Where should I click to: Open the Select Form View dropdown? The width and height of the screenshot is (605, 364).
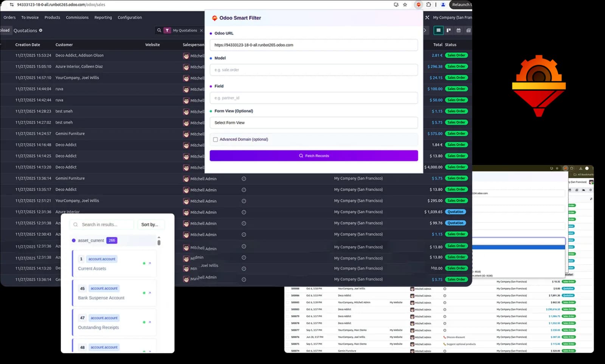[x=314, y=123]
